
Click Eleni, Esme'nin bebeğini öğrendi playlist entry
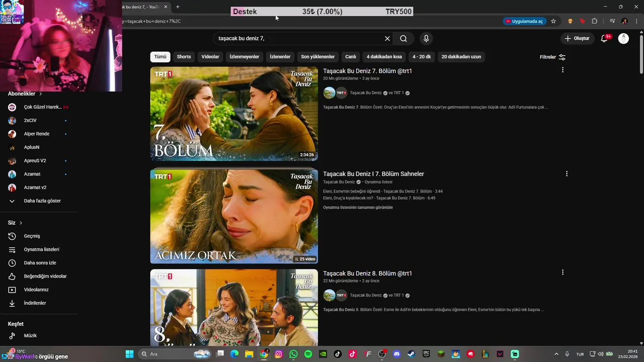pos(383,192)
